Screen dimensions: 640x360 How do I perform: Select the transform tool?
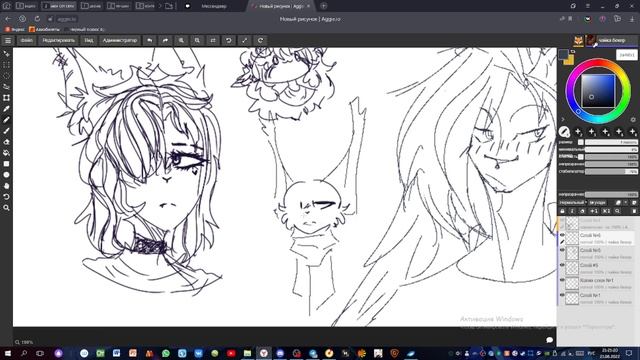6,98
